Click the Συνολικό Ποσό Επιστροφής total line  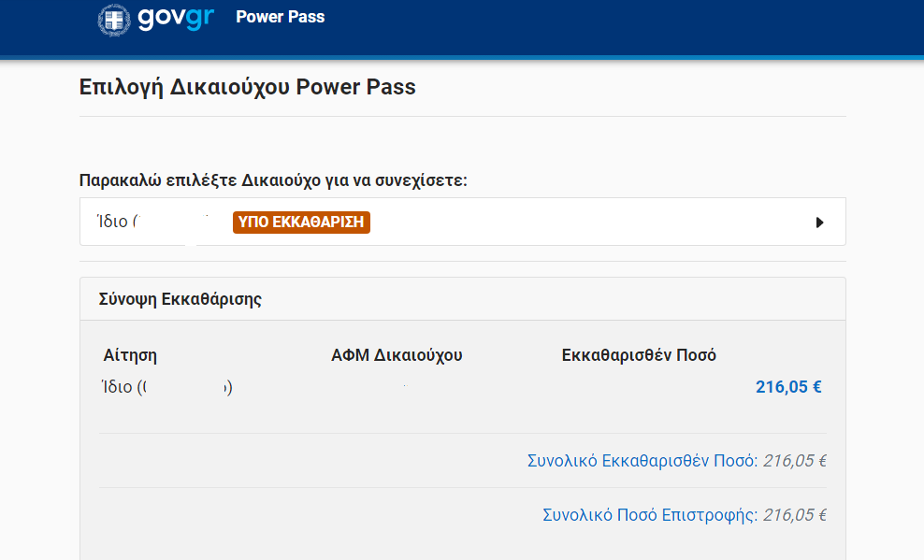click(685, 515)
